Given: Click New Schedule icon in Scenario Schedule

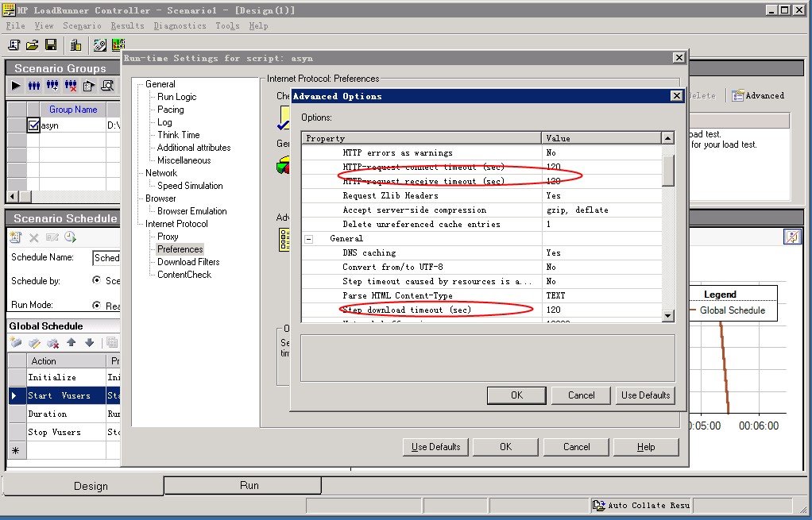Looking at the screenshot, I should pos(16,237).
